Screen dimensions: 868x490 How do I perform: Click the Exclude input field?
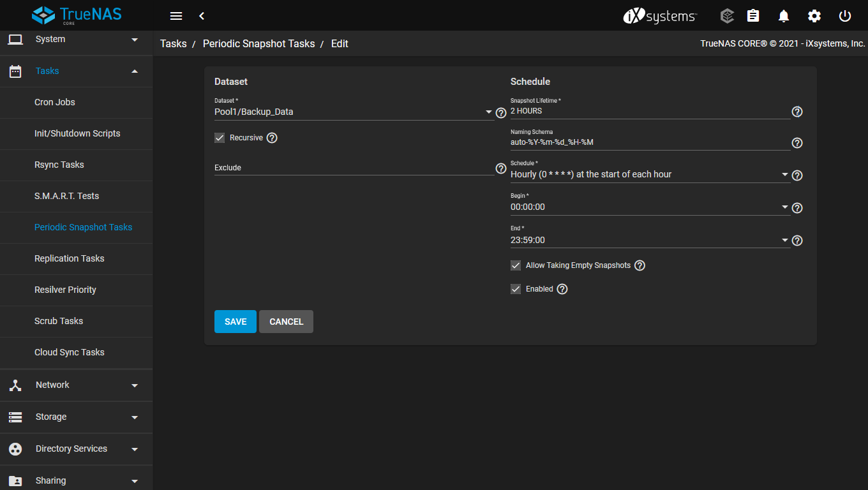pos(354,168)
